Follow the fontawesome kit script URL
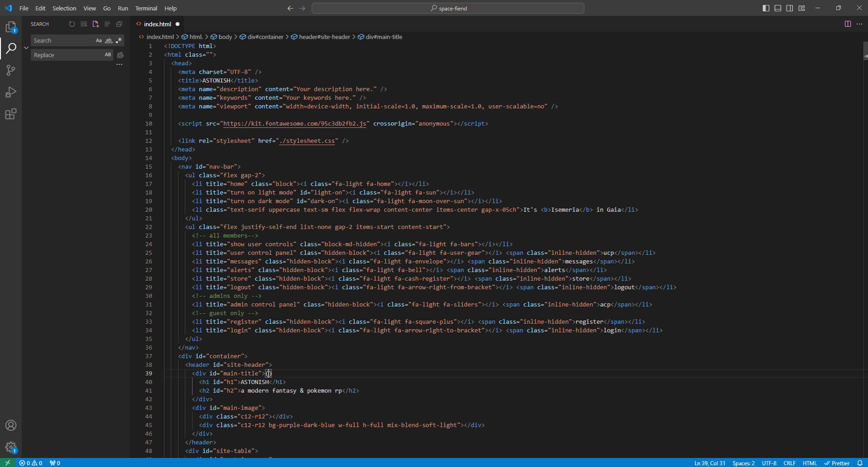The image size is (868, 467). tap(294, 124)
